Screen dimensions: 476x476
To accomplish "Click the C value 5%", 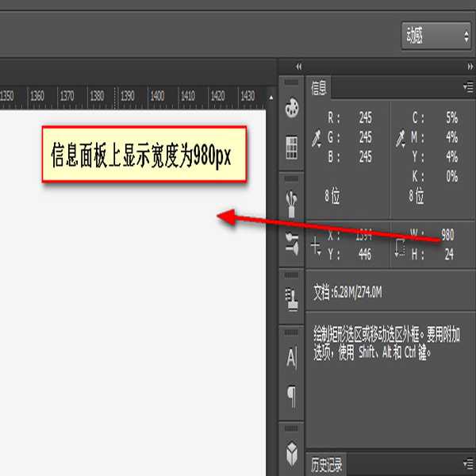I will (x=451, y=117).
